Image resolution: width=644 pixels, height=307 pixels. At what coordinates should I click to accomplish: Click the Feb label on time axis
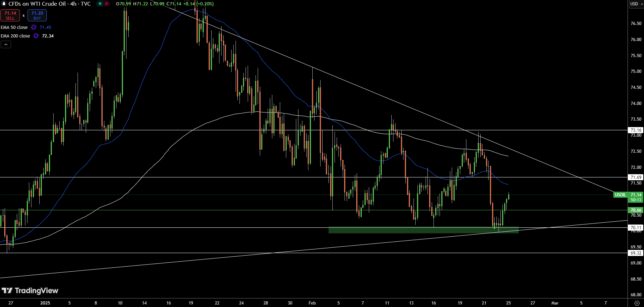click(312, 303)
